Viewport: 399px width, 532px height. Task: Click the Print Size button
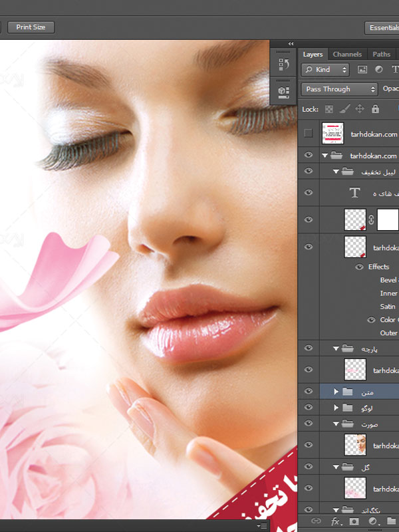(x=31, y=27)
